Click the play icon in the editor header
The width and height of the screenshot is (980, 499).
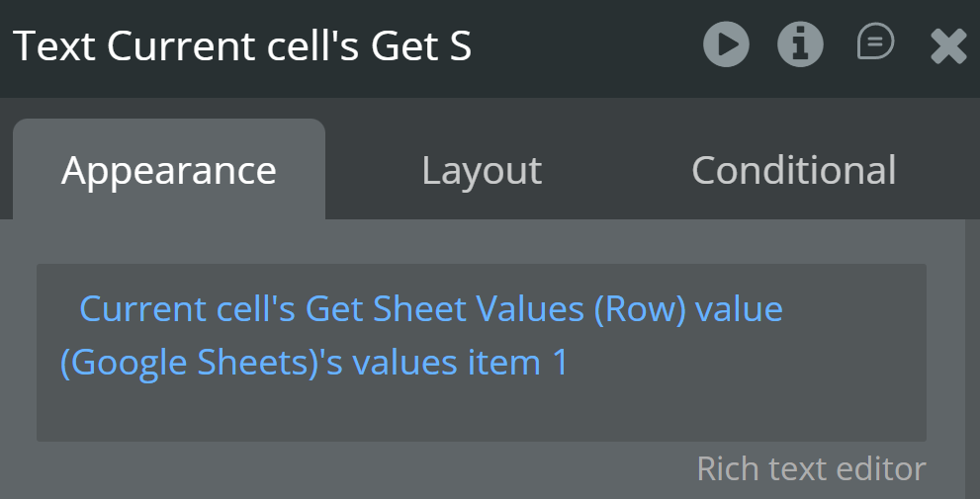(726, 45)
